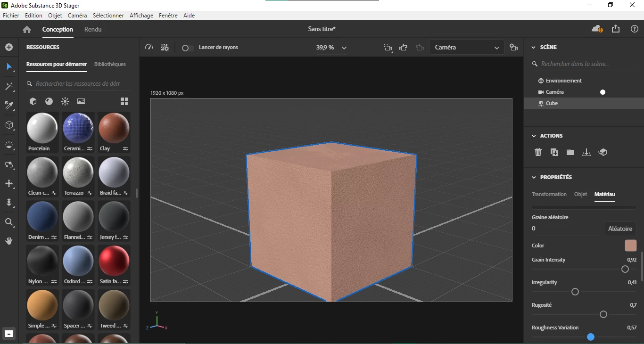
Task: Click the duplicate action icon
Action: pos(554,152)
